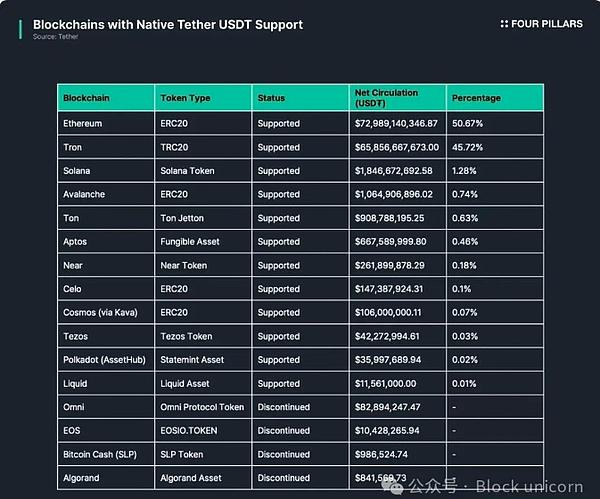Image resolution: width=600 pixels, height=499 pixels.
Task: Click Omni's Discontinued status
Action: point(284,407)
